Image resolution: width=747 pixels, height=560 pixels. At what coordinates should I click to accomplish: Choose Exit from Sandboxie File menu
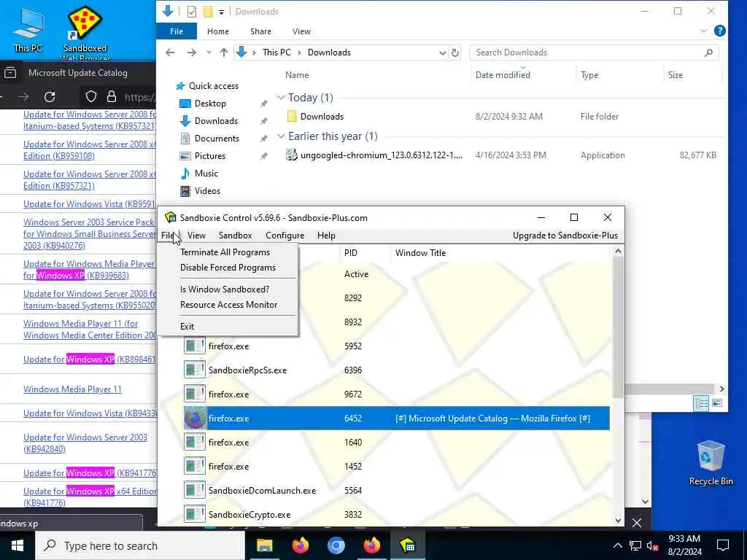pos(187,327)
